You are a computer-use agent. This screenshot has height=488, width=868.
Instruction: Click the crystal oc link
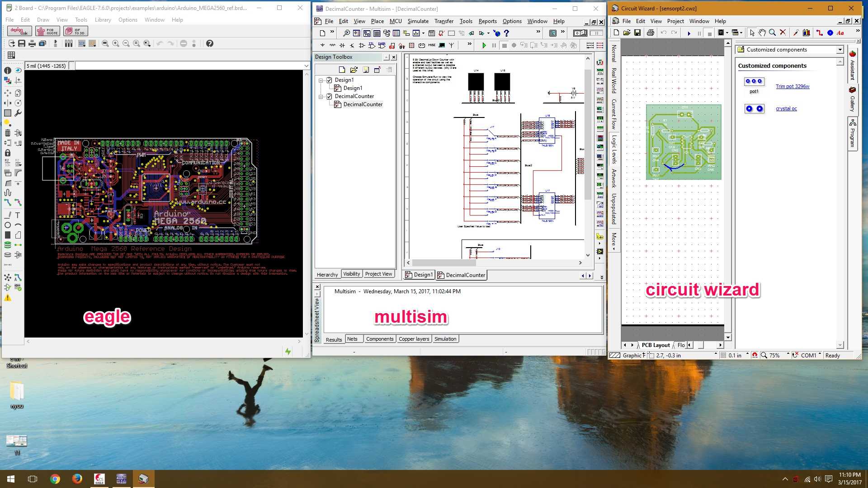(x=786, y=108)
